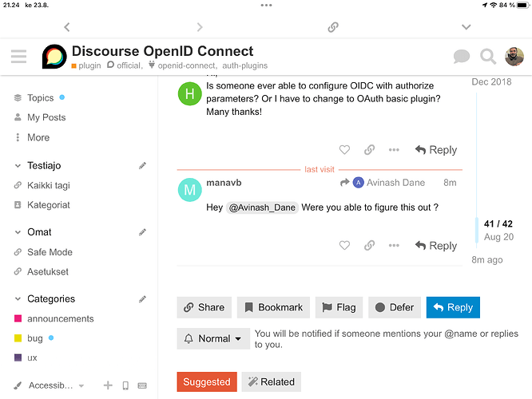Open manavb's user avatar

coord(189,190)
